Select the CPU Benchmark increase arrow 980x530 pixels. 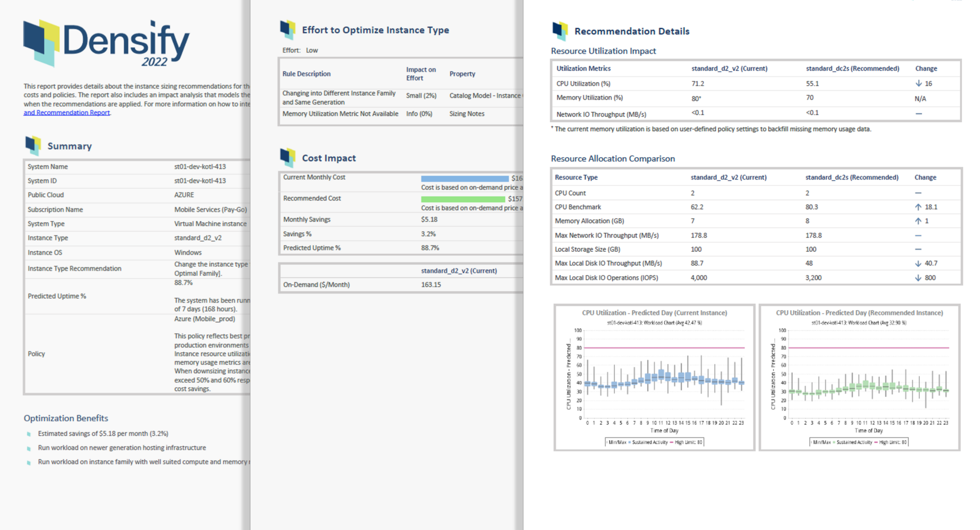click(918, 207)
